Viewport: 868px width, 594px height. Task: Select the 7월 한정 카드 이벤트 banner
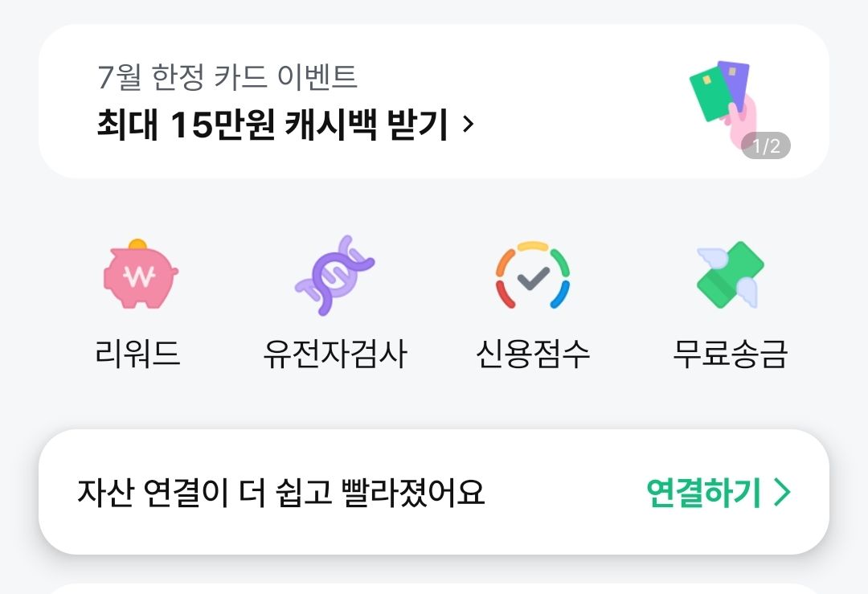point(231,76)
